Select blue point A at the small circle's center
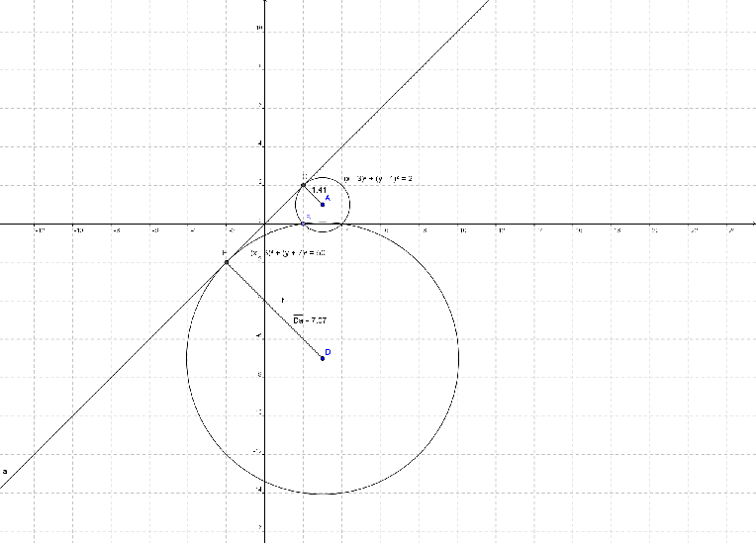 point(323,205)
